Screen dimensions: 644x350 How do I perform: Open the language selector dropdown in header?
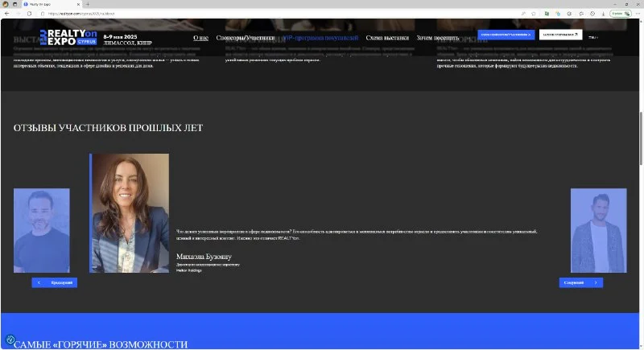[593, 37]
